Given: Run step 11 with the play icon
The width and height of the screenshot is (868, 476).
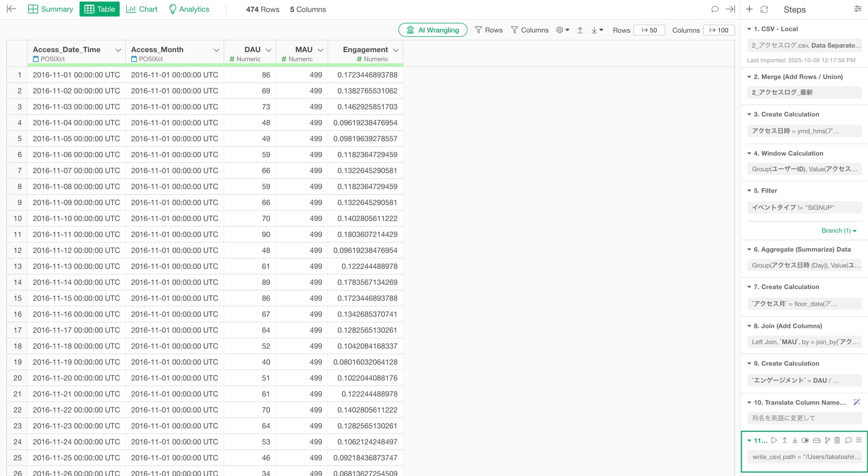Looking at the screenshot, I should point(774,440).
